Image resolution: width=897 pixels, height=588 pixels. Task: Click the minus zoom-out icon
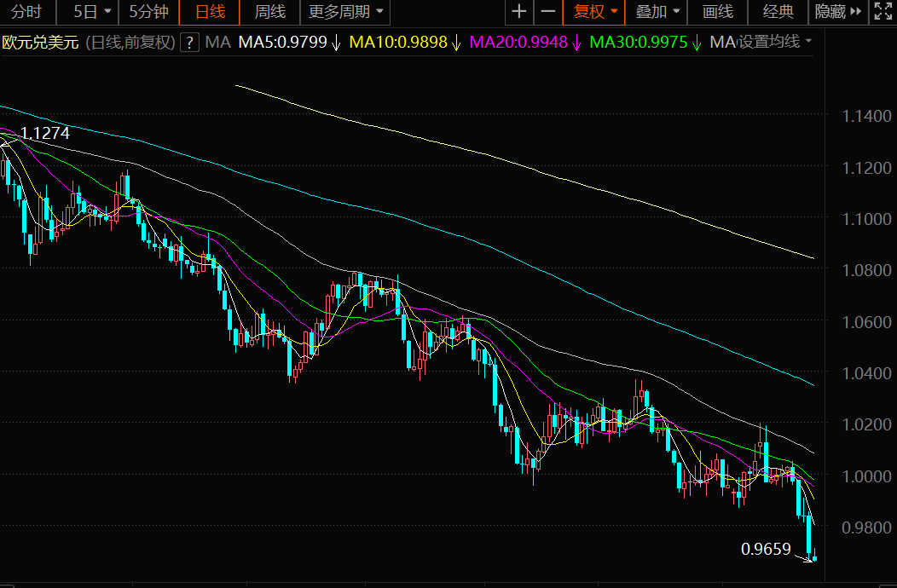click(548, 12)
